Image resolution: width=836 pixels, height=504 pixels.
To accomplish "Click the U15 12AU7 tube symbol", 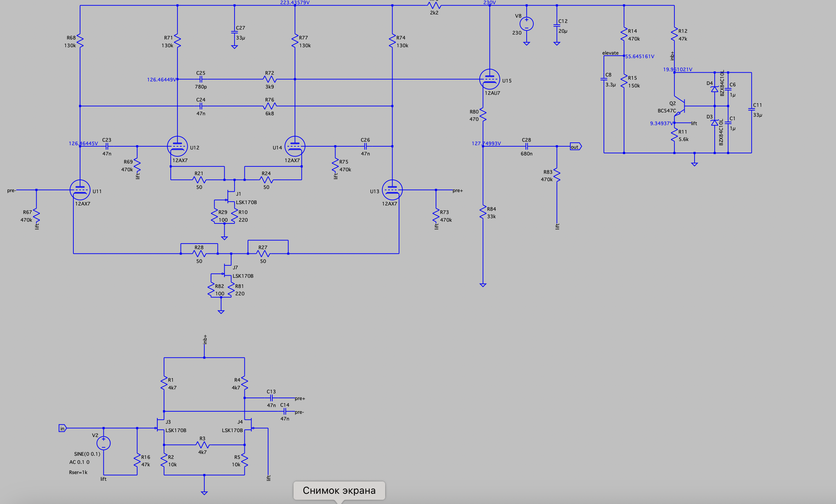I will (489, 79).
